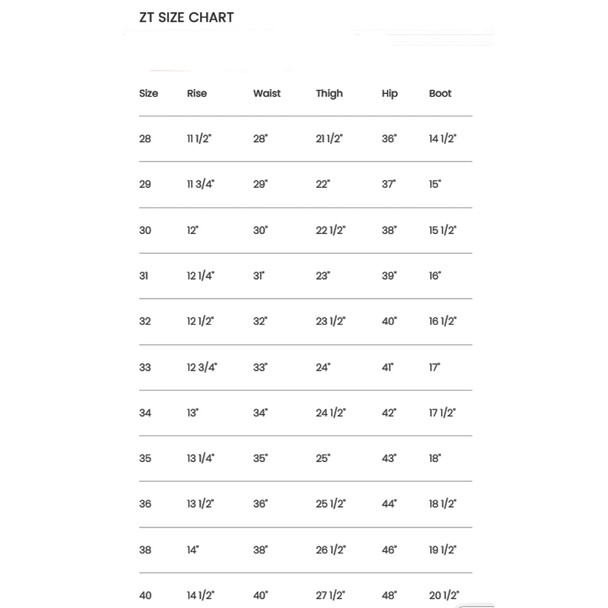
Task: Click the Boot column header
Action: click(440, 93)
